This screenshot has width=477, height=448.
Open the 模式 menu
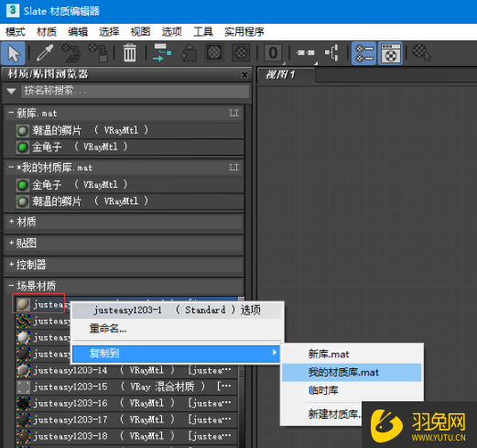click(16, 32)
